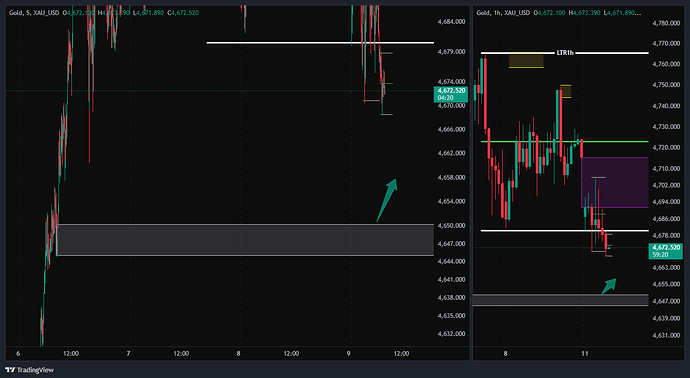Click price label 4,674.000 on the 5-minute axis
The height and width of the screenshot is (378, 690).
click(x=451, y=81)
